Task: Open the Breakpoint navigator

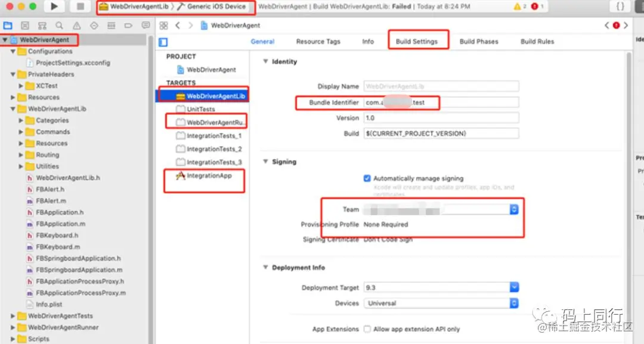Action: [x=129, y=26]
